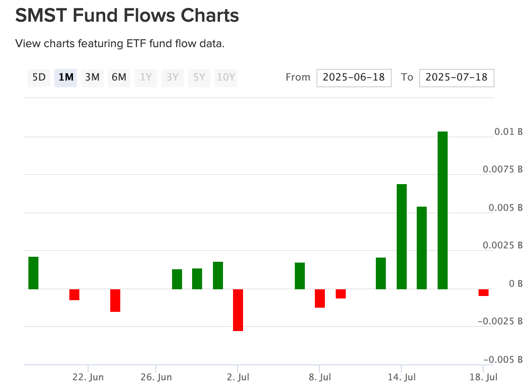
Task: Click the green bar at 14 Jul
Action: pyautogui.click(x=402, y=236)
